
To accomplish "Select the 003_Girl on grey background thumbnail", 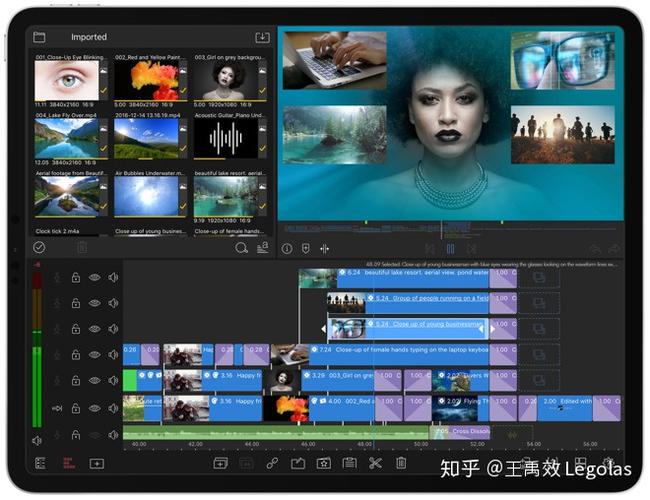I will click(x=226, y=80).
